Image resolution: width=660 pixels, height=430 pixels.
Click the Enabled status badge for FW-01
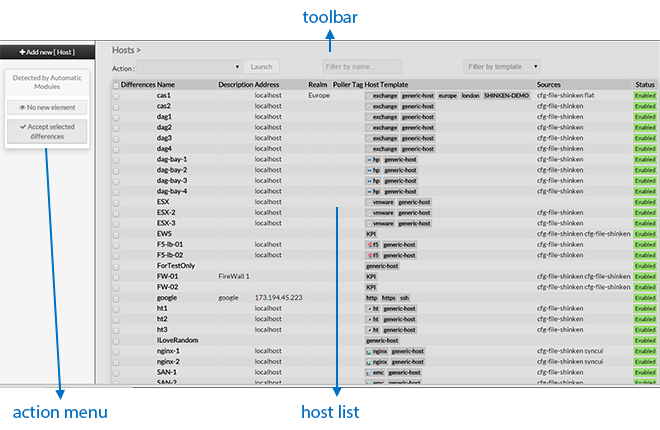[x=645, y=276]
